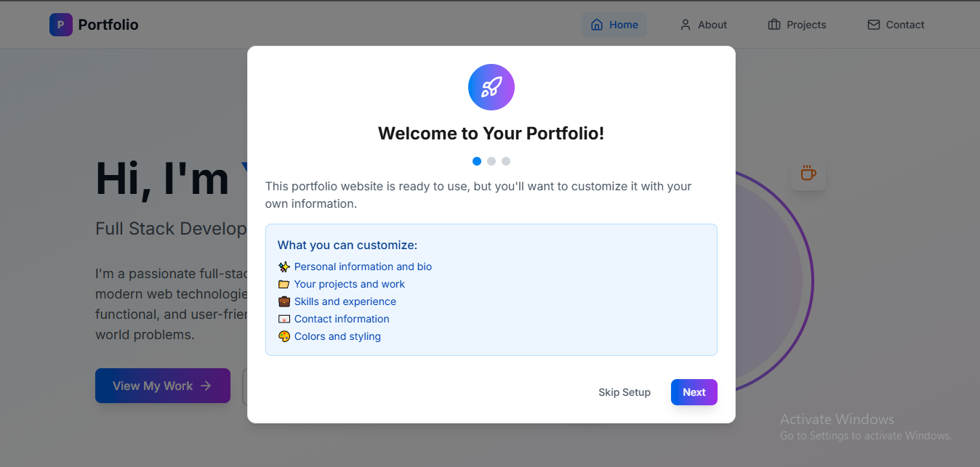The width and height of the screenshot is (980, 467).
Task: Click Skip Setup to dismiss the wizard
Action: pyautogui.click(x=624, y=392)
